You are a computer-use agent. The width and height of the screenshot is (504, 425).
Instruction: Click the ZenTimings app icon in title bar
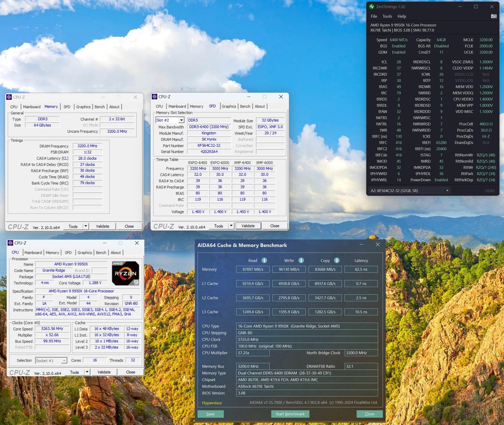tap(372, 6)
